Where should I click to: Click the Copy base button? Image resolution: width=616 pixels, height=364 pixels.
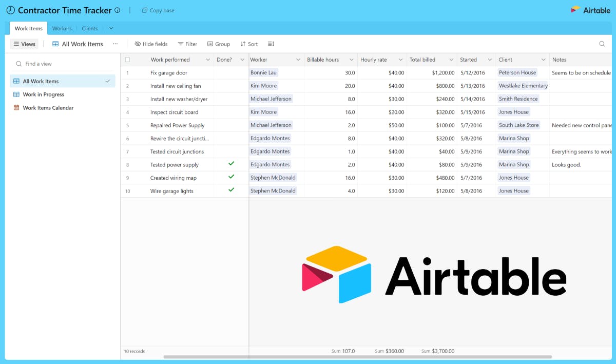coord(158,10)
